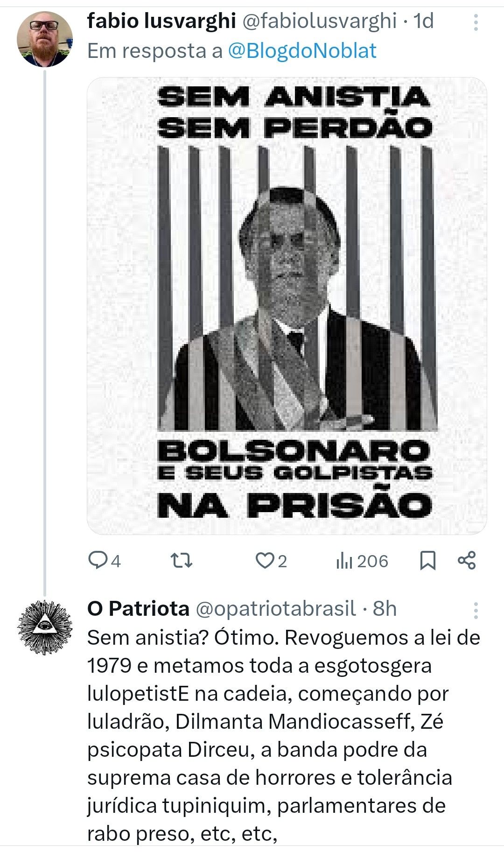
Task: Click the @BlogdoNoblat mention link
Action: 302,50
